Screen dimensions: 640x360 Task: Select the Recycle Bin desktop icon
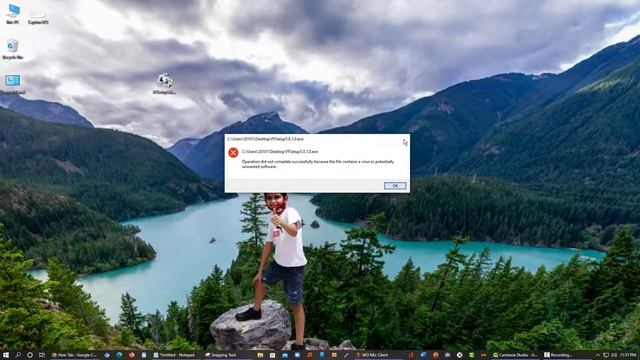pos(13,49)
